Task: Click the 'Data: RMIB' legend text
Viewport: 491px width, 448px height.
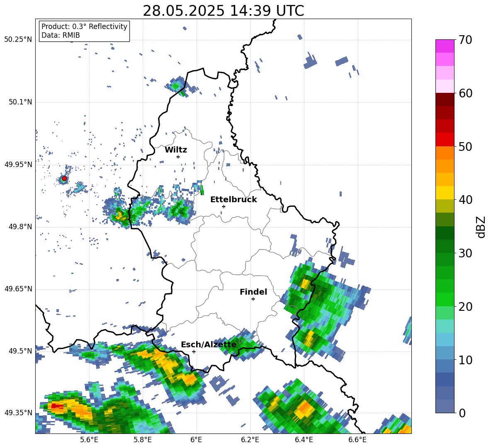Action: pyautogui.click(x=61, y=35)
